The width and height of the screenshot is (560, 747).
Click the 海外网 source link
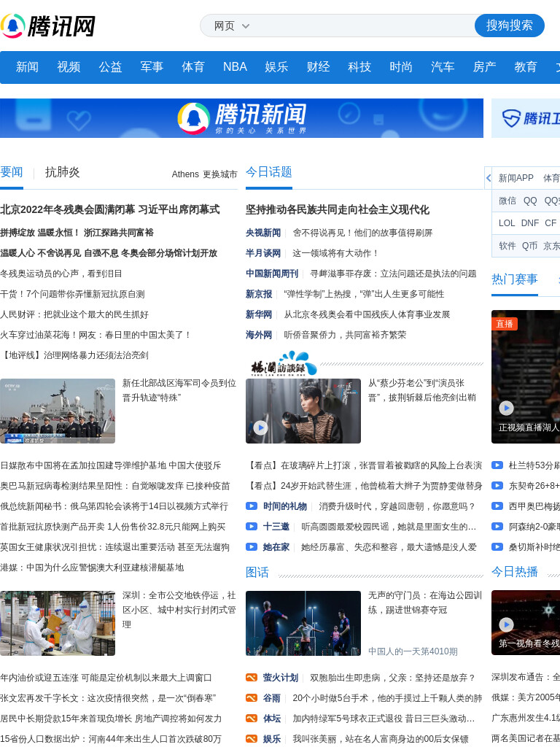259,336
